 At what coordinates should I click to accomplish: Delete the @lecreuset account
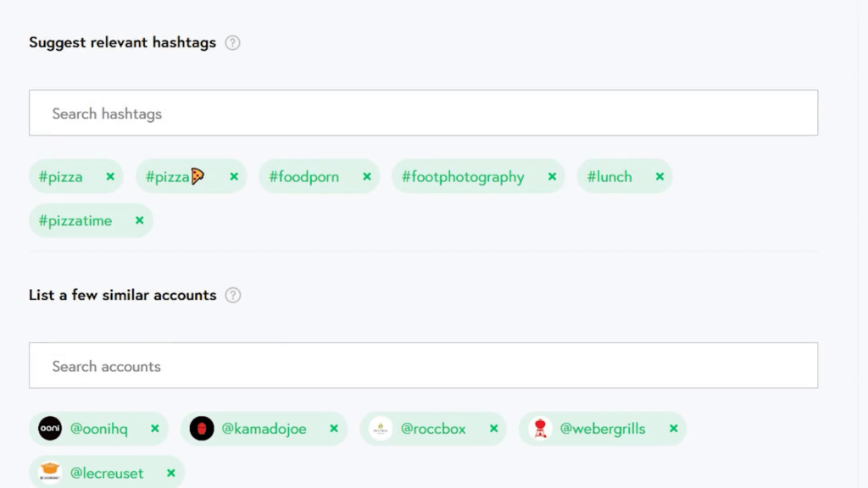[x=171, y=474]
